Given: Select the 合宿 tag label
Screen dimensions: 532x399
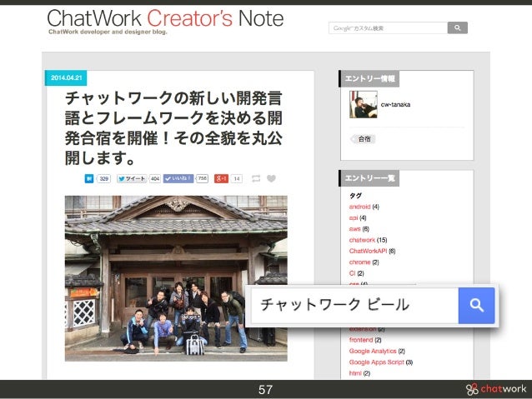Looking at the screenshot, I should click(x=364, y=138).
